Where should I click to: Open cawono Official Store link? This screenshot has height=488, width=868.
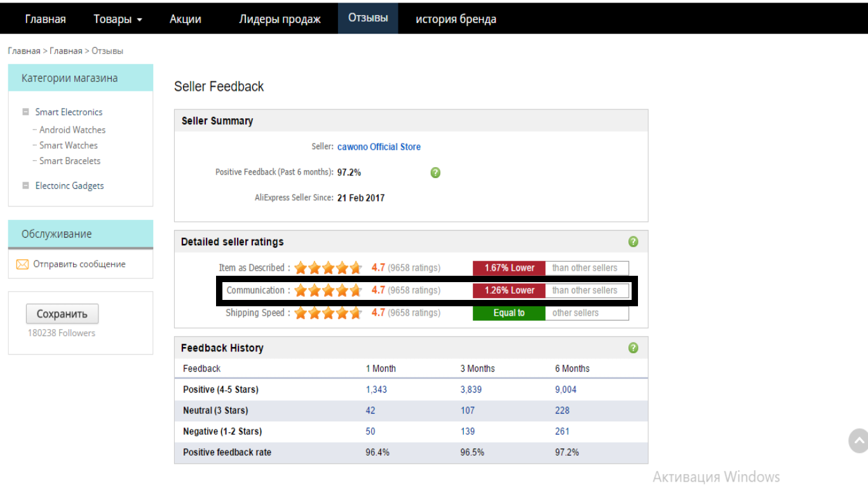point(379,147)
